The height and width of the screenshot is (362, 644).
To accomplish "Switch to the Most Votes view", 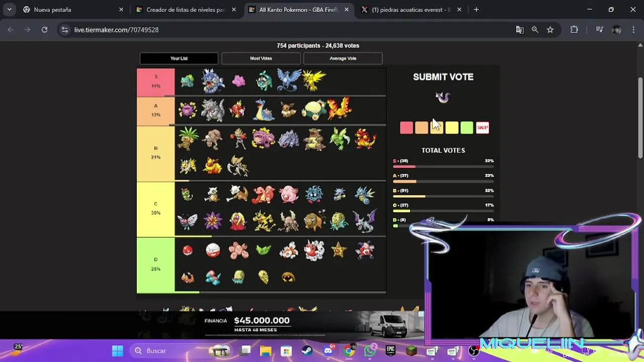I will pos(261,58).
